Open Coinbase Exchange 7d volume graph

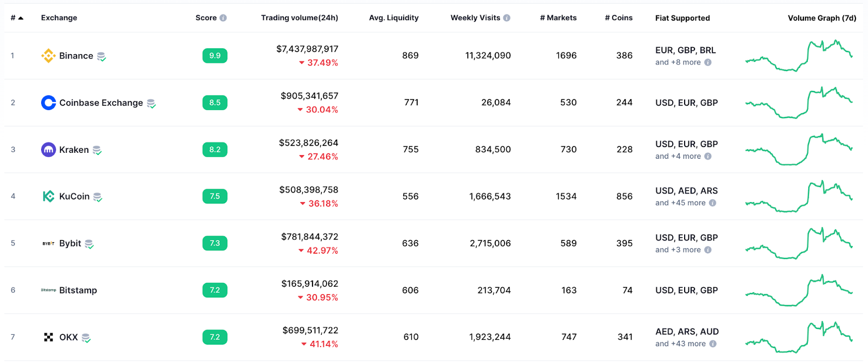coord(799,102)
